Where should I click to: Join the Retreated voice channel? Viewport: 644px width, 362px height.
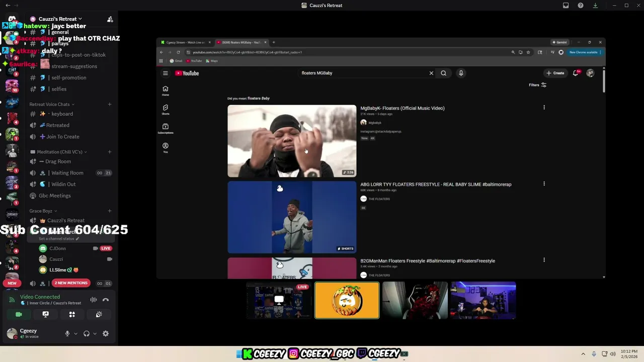[58, 125]
